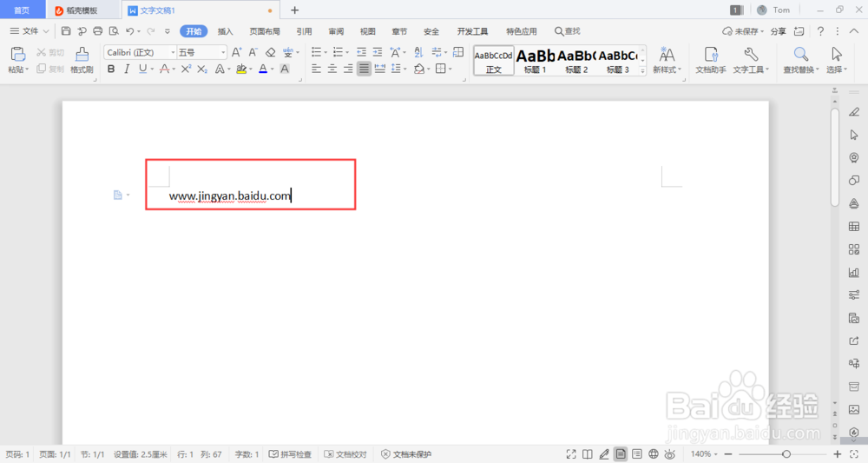Viewport: 868px width, 463px height.
Task: Apply the 标题 1 heading style
Action: click(536, 60)
